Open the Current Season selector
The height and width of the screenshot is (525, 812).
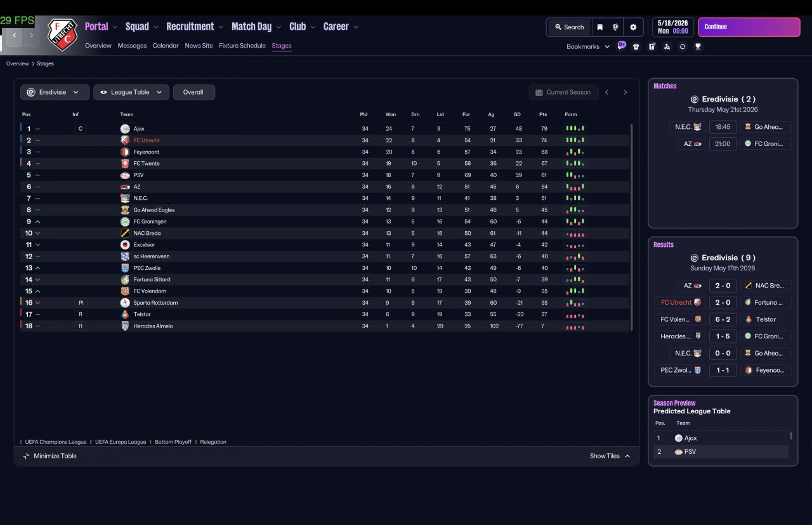[x=563, y=92]
